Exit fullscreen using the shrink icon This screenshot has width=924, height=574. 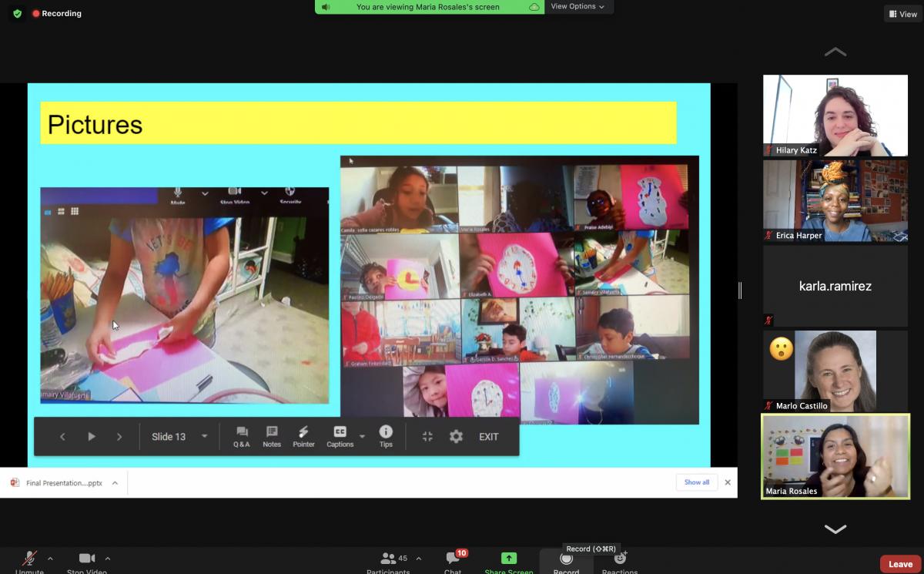tap(427, 436)
